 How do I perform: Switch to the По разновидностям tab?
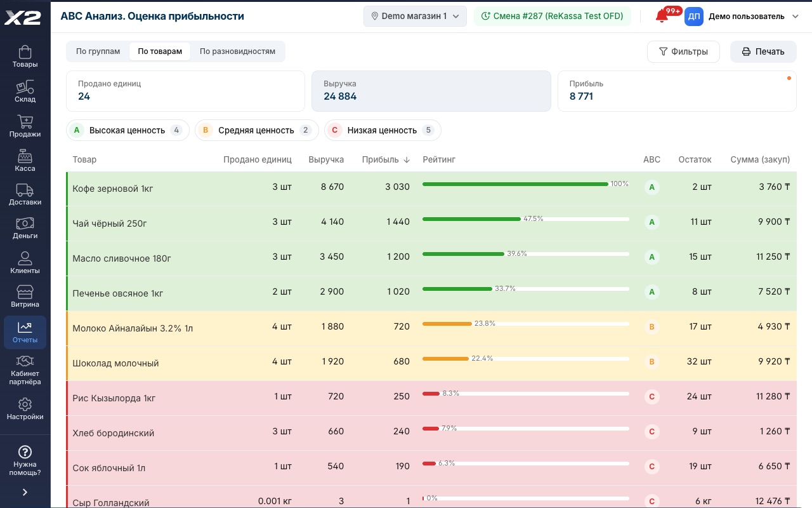237,51
